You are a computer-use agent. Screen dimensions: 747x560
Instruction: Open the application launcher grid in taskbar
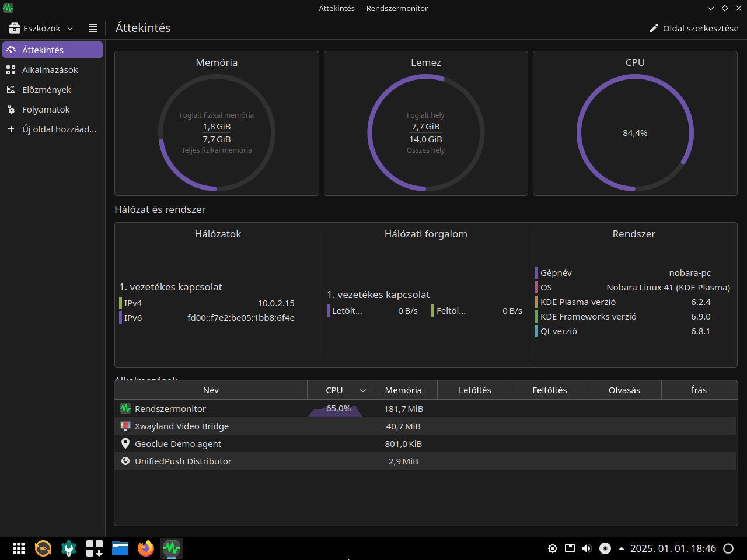pyautogui.click(x=19, y=548)
